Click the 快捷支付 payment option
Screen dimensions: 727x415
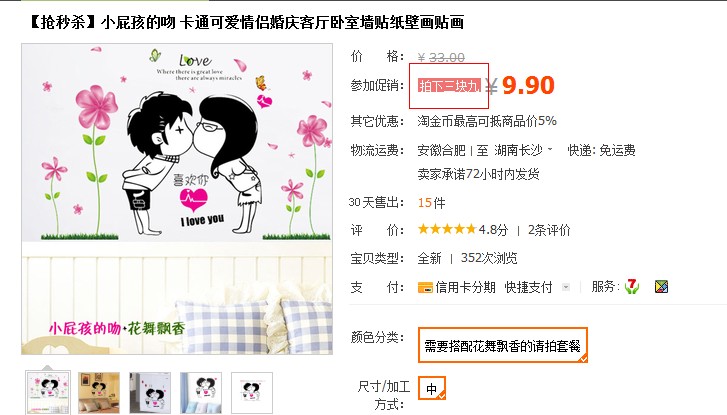pyautogui.click(x=528, y=287)
